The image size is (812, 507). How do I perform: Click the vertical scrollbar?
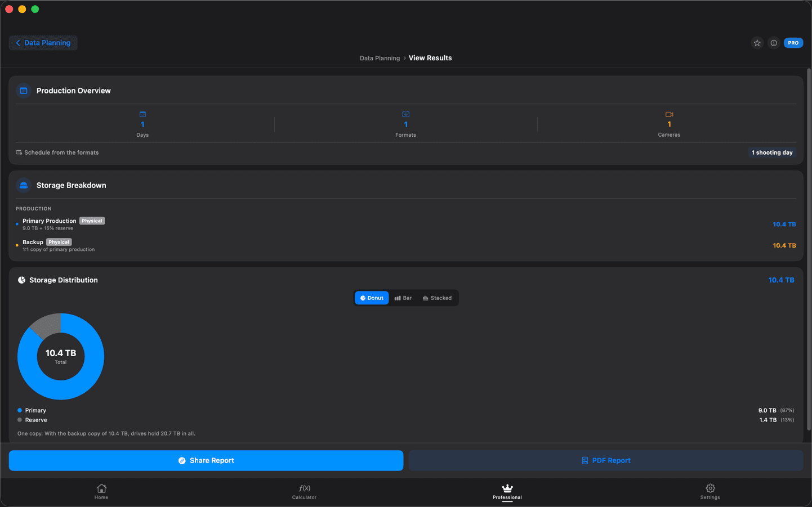click(x=809, y=250)
